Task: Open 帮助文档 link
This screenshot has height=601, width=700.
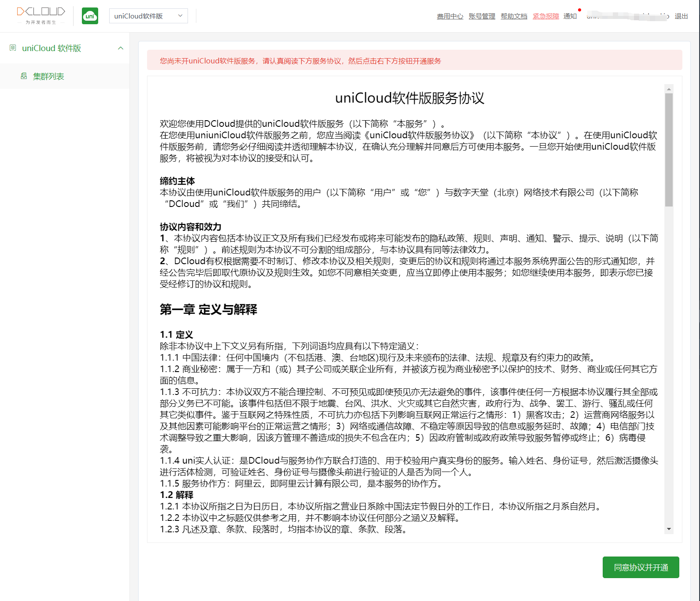Action: pyautogui.click(x=514, y=16)
